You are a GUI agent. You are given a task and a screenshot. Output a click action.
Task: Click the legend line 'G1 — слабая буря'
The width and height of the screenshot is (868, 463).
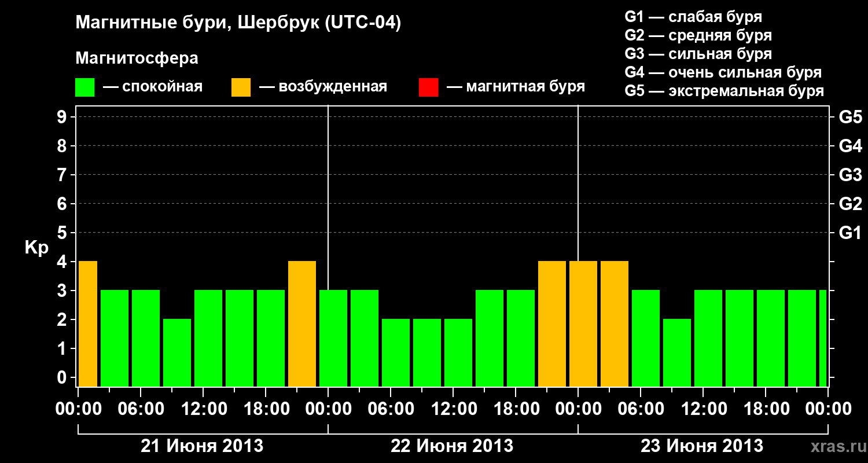click(693, 17)
